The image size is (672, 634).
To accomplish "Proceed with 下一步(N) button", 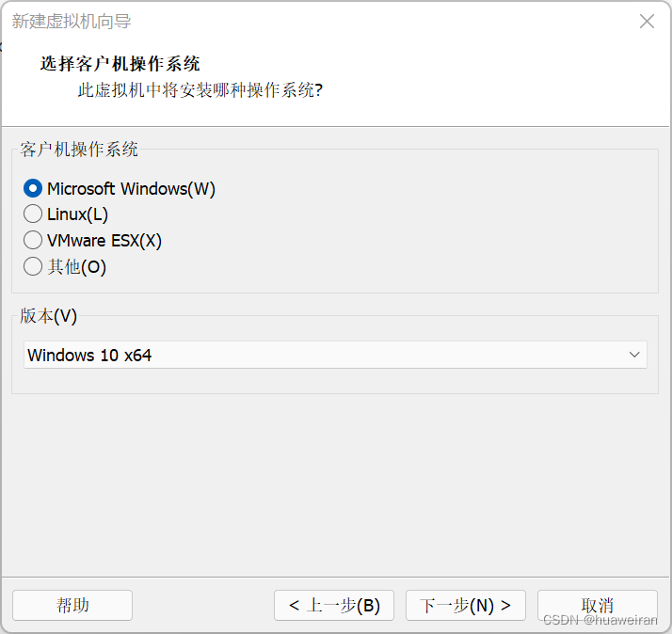I will pos(465,605).
